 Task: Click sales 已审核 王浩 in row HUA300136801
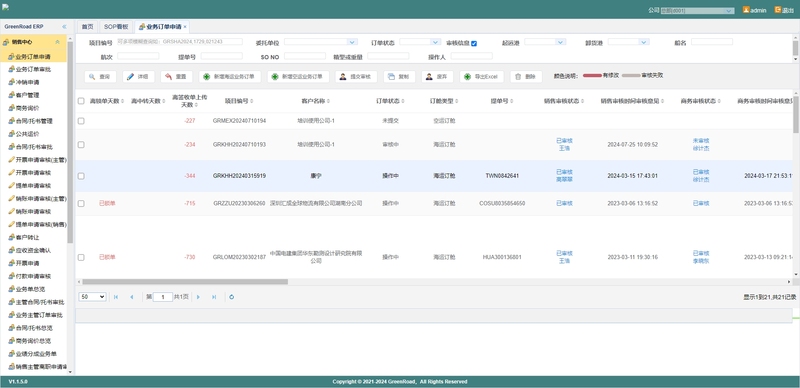tap(564, 257)
